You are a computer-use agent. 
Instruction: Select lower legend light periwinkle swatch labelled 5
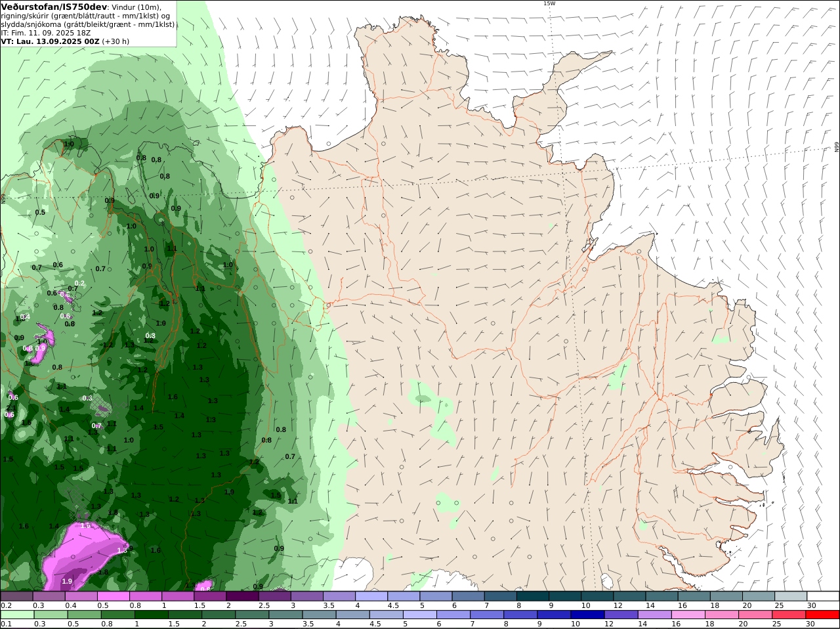click(x=419, y=615)
